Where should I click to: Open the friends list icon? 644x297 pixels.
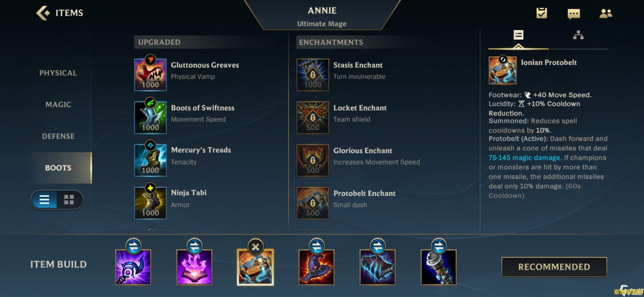click(x=606, y=13)
